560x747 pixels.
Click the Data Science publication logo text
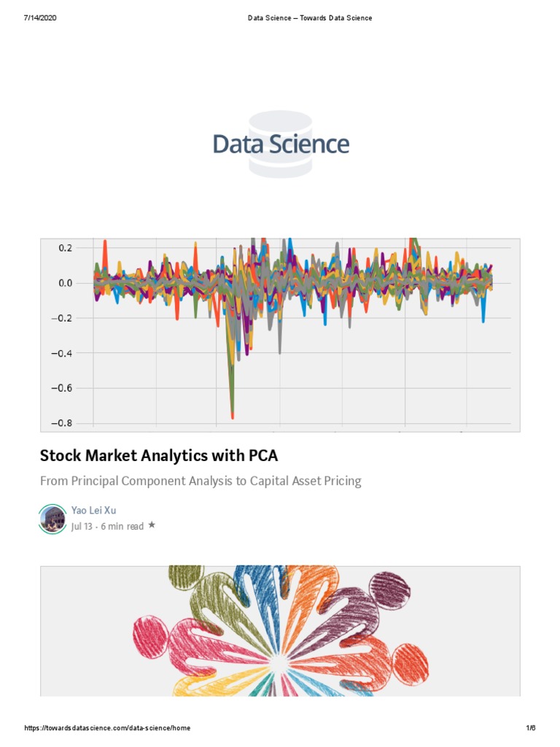point(281,144)
